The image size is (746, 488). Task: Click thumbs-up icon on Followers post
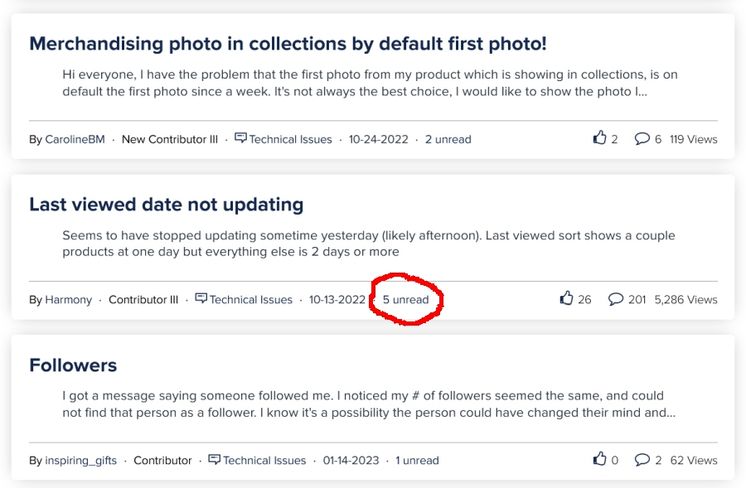click(x=599, y=459)
